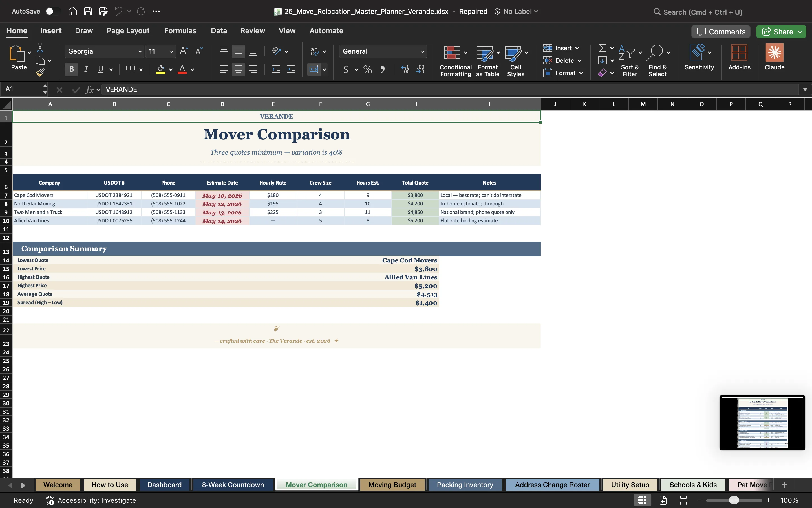Click the Increase Indent icon
Viewport: 812px width, 508px height.
[x=291, y=69]
